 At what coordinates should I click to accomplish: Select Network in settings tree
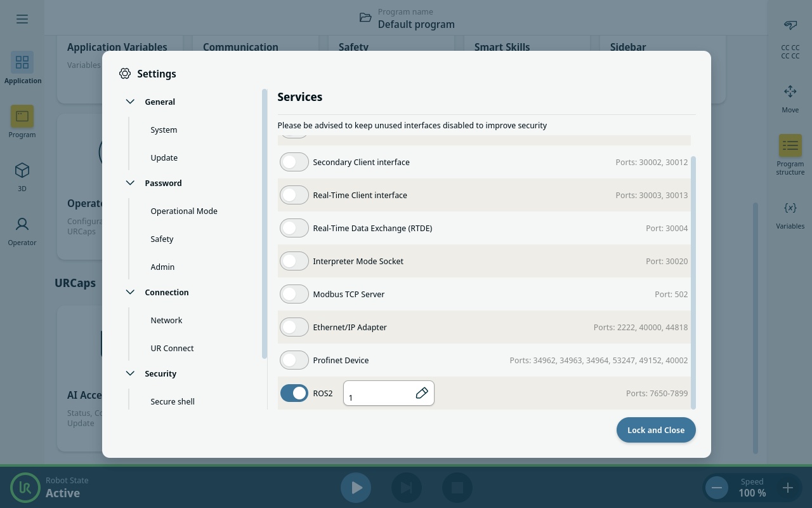click(166, 320)
